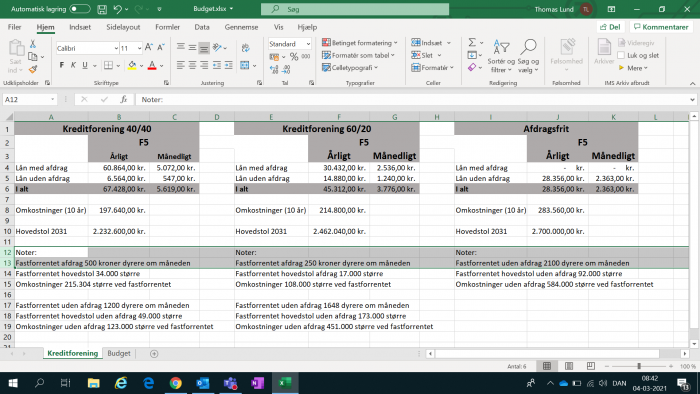Open the Calibri font name dropdown
The image size is (700, 394).
tap(116, 48)
